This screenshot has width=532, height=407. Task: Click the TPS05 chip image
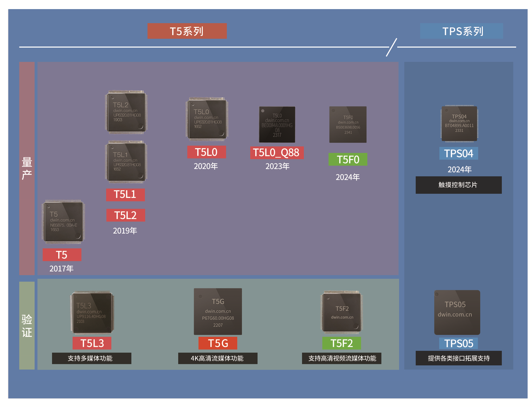(457, 312)
